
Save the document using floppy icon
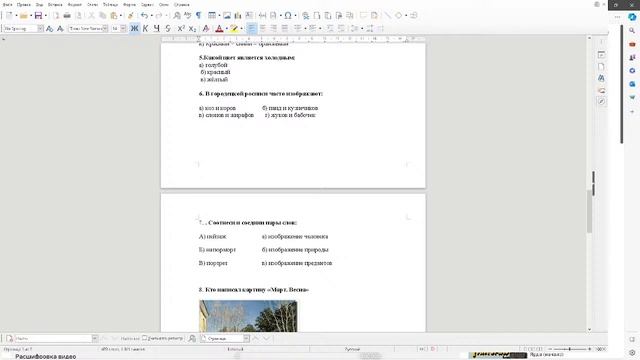point(38,16)
